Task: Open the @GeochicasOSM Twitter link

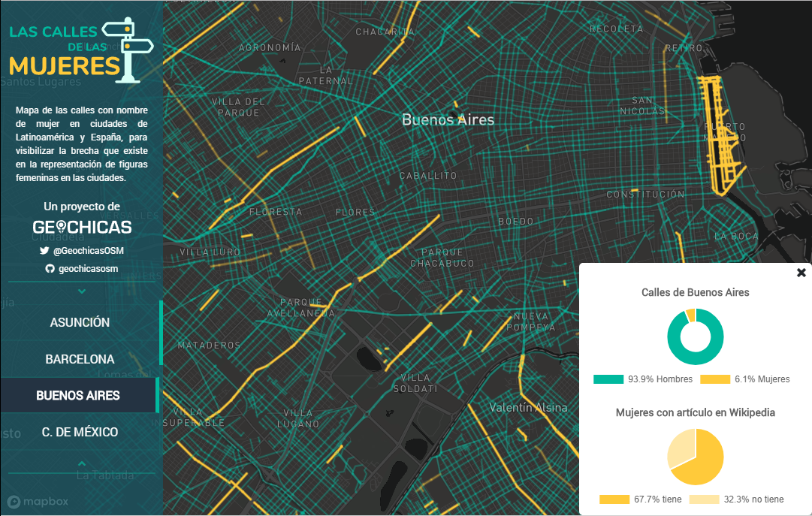Action: click(88, 251)
